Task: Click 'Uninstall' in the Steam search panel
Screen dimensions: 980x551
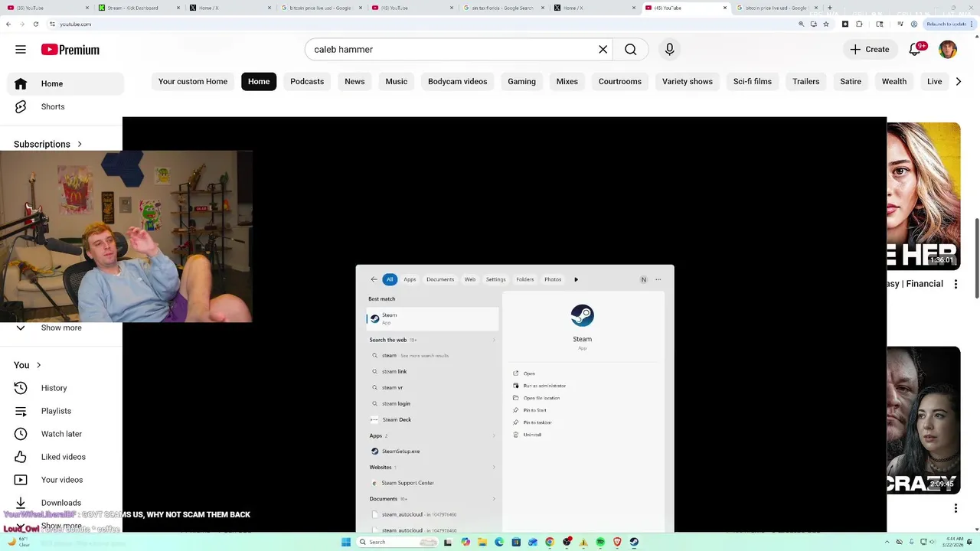Action: click(532, 435)
